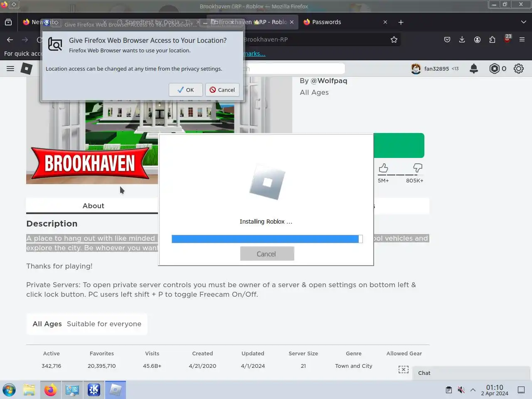Open the file manager from the taskbar
532x399 pixels.
pyautogui.click(x=29, y=390)
